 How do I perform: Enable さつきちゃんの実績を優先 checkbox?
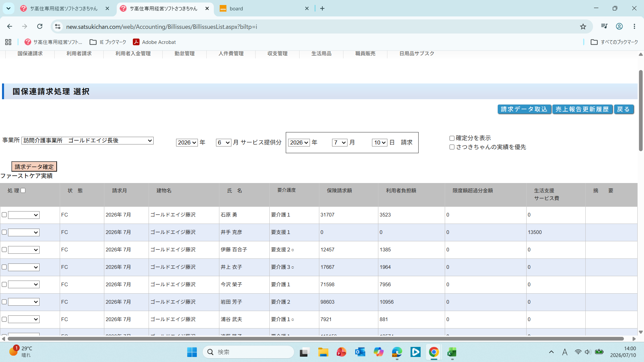coord(452,147)
